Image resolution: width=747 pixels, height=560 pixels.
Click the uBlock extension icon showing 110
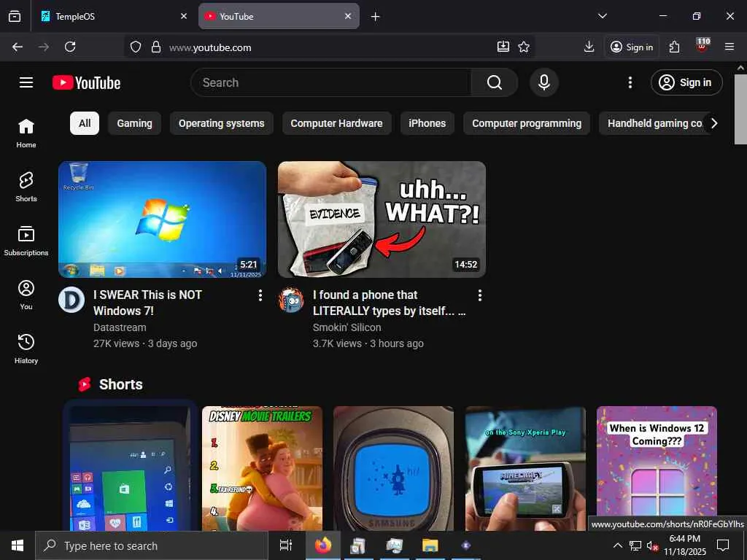point(702,46)
